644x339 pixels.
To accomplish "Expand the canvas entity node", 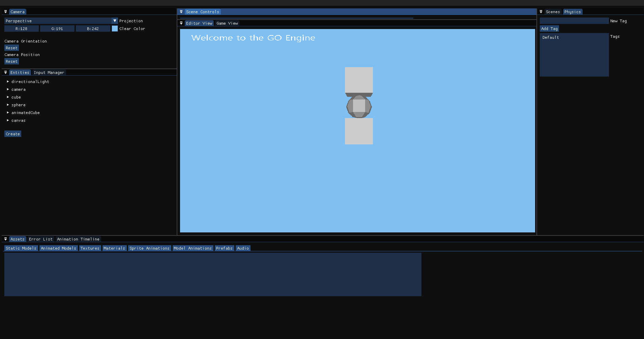I will [x=8, y=120].
